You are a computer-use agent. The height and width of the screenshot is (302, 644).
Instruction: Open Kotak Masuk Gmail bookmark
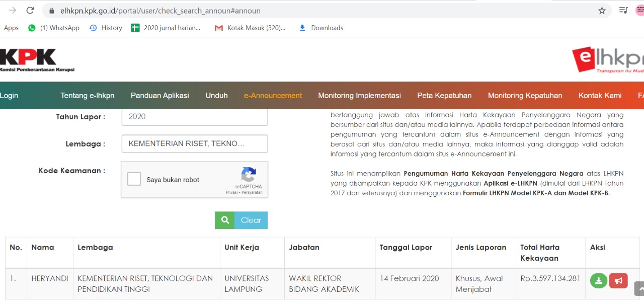click(x=250, y=28)
